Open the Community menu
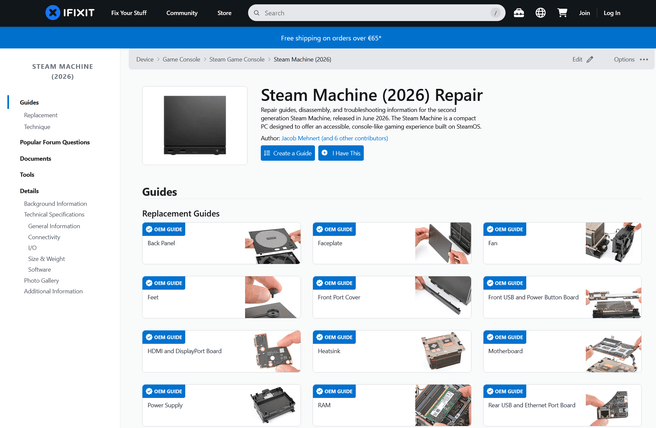 point(182,13)
